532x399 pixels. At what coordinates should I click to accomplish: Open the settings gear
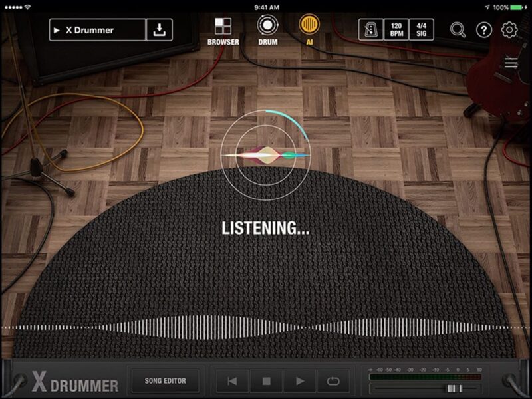(x=509, y=30)
